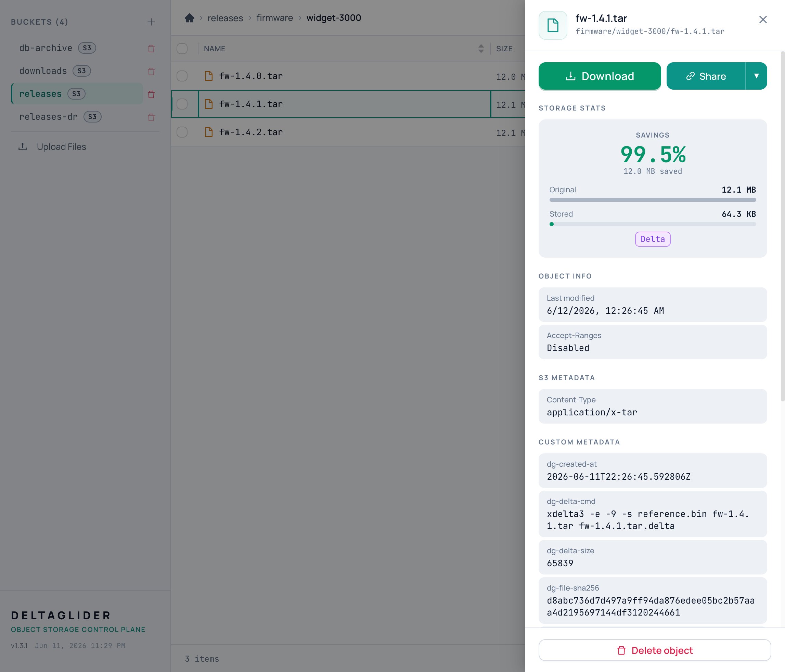The height and width of the screenshot is (672, 785).
Task: Delete the db-archive bucket trash icon
Action: pyautogui.click(x=151, y=49)
